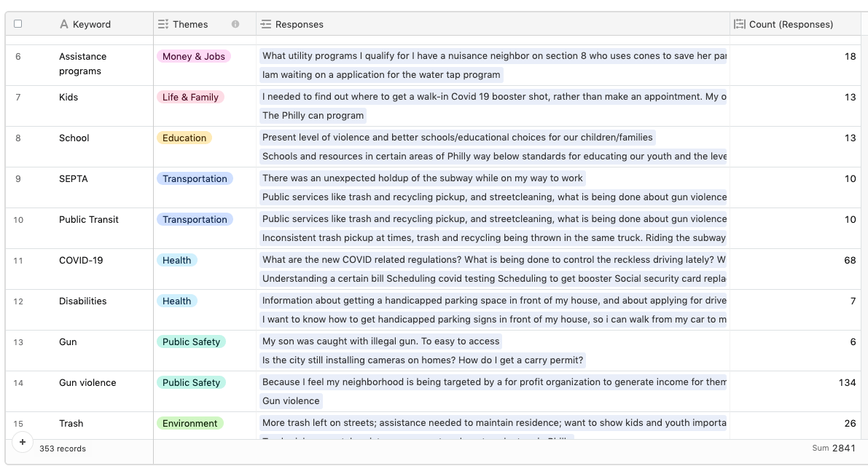Click row number 14
This screenshot has width=868, height=474.
click(x=18, y=383)
